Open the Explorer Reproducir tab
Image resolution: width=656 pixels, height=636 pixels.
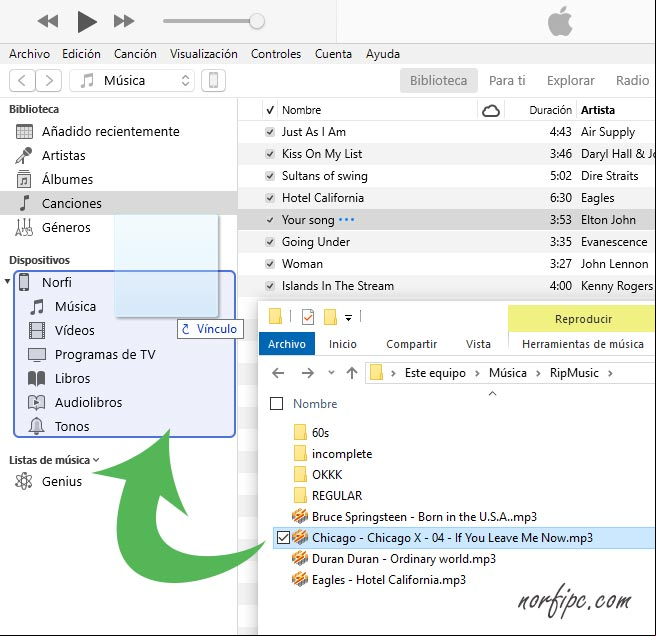(x=583, y=319)
